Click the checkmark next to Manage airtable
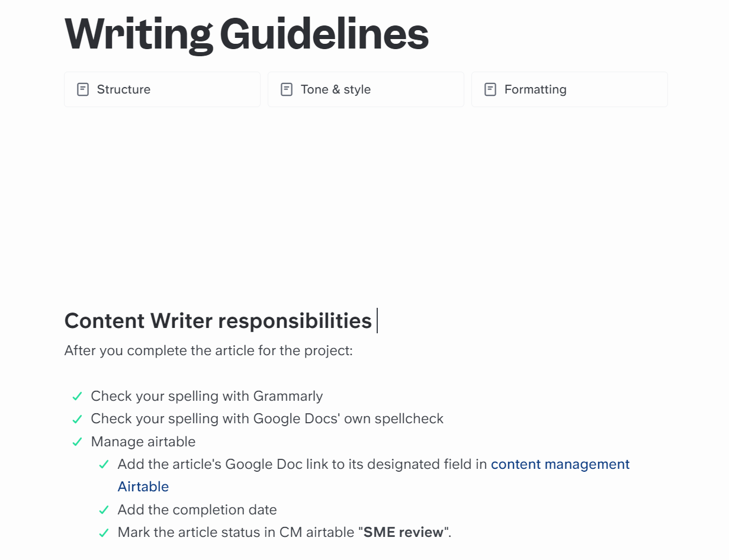Image resolution: width=729 pixels, height=560 pixels. pyautogui.click(x=77, y=442)
